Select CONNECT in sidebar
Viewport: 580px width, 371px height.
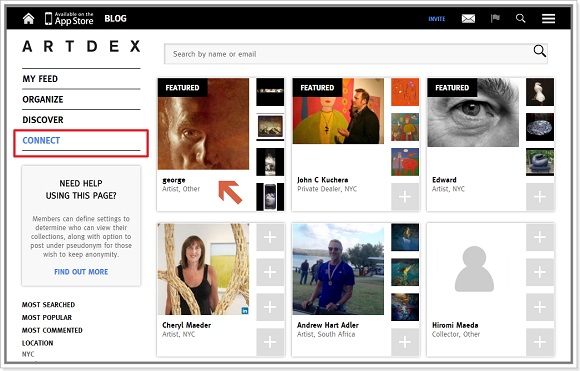tap(41, 141)
